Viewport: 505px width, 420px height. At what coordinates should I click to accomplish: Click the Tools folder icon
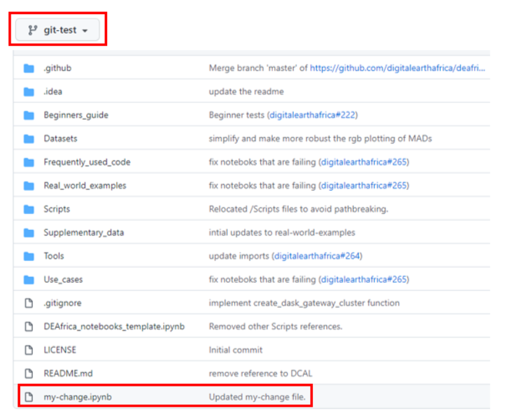(x=29, y=256)
